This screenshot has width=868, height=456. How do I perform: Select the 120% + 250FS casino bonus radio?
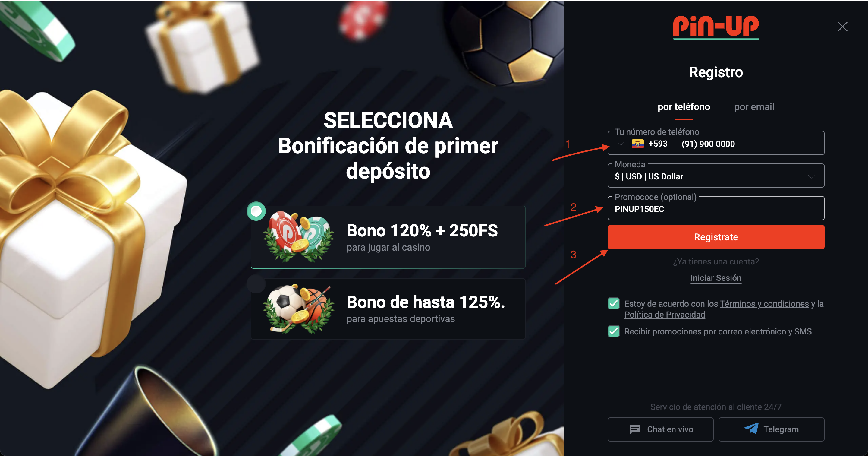click(256, 211)
